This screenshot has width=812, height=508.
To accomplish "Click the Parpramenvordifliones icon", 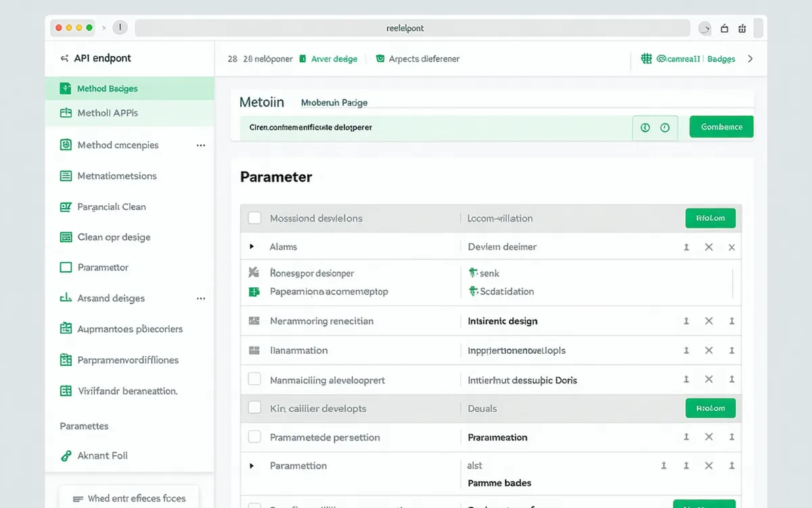I will 66,360.
